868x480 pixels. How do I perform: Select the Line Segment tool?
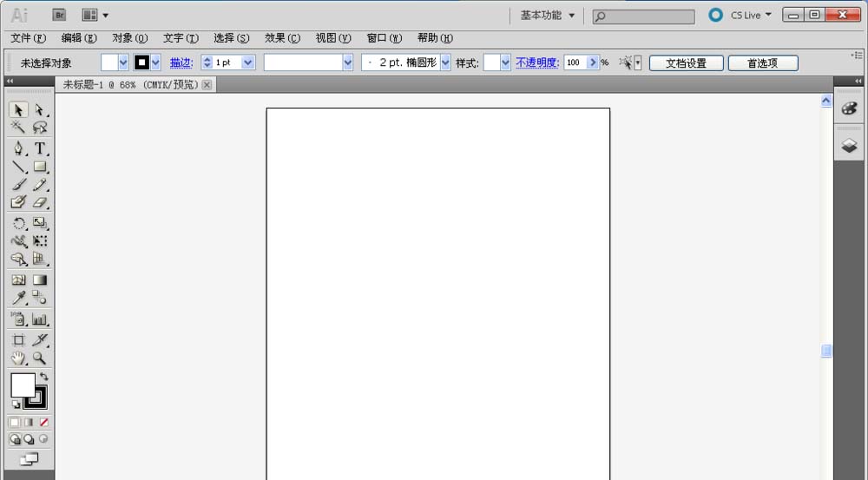[x=18, y=167]
